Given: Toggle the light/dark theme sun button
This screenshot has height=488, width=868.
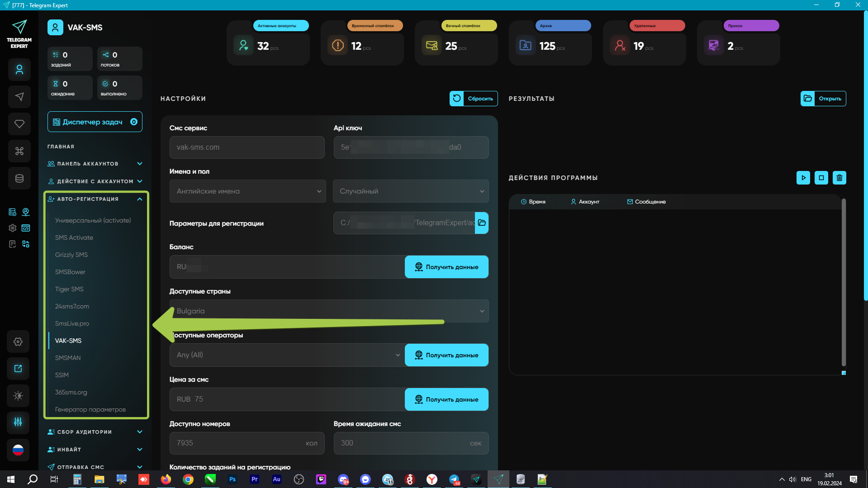Looking at the screenshot, I should point(18,396).
